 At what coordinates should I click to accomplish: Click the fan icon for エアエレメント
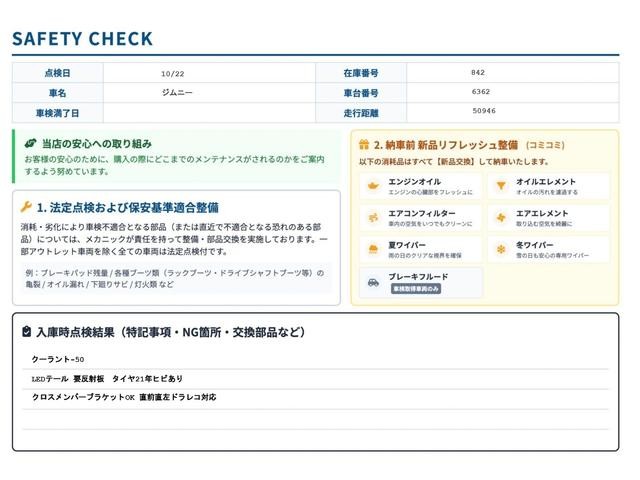pos(501,218)
